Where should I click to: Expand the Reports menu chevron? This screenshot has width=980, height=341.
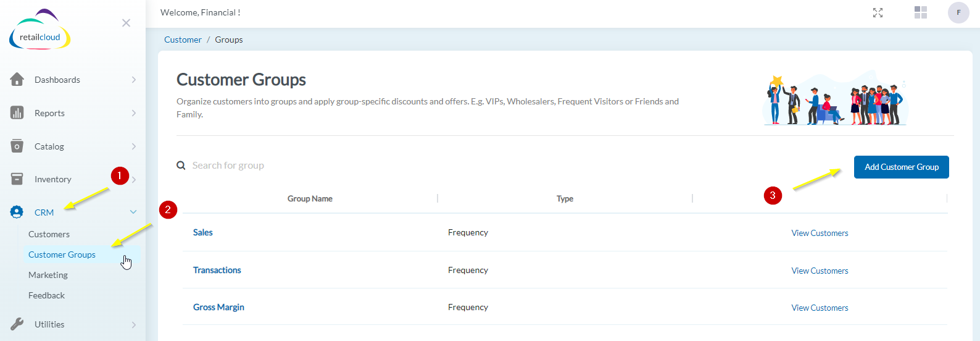coord(134,113)
